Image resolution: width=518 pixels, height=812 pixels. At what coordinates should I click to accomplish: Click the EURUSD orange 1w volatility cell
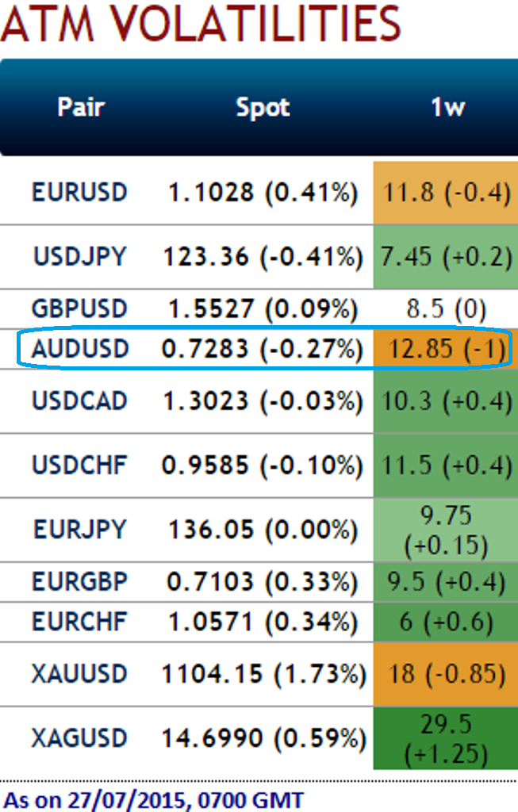point(446,192)
